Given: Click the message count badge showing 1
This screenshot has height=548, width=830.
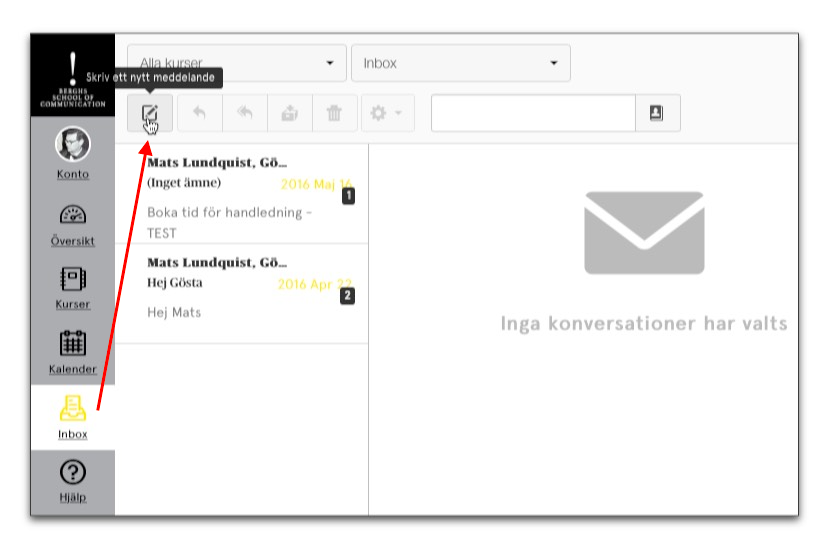Looking at the screenshot, I should point(348,196).
